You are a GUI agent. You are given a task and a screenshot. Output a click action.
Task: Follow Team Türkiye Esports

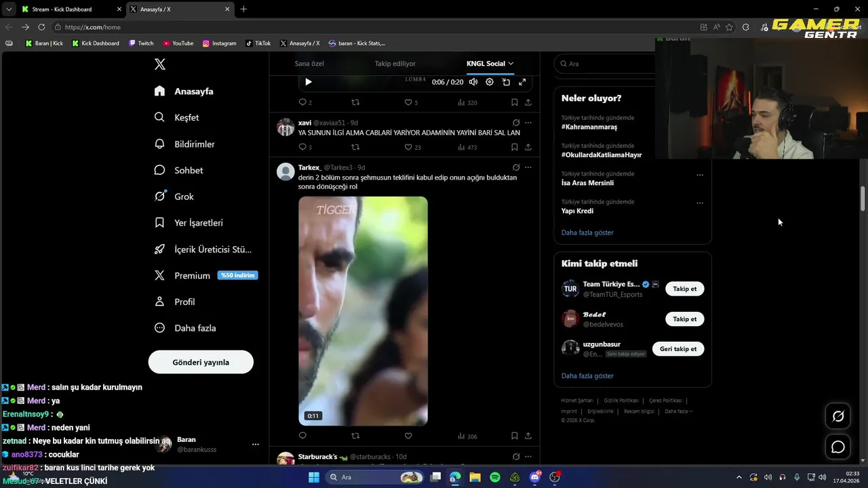point(684,289)
